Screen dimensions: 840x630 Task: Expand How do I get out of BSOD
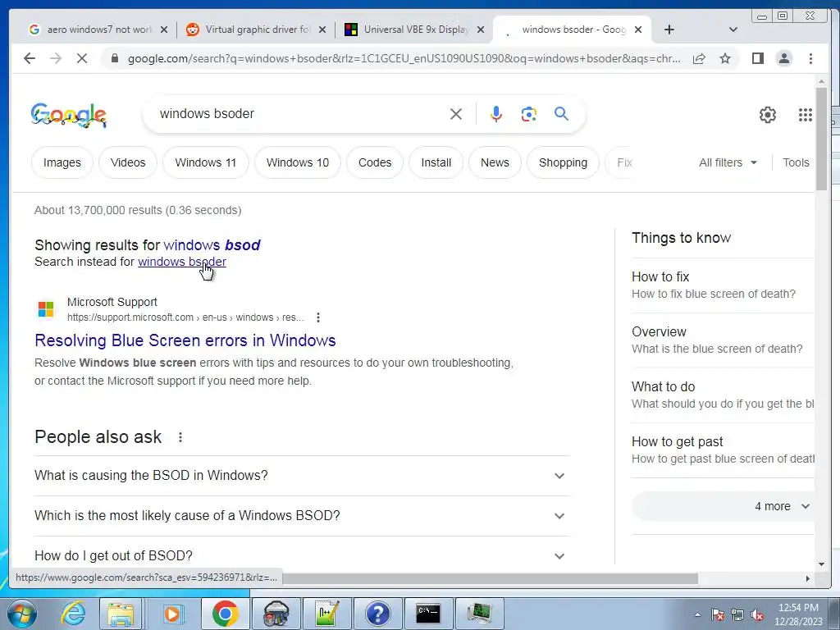pyautogui.click(x=302, y=555)
